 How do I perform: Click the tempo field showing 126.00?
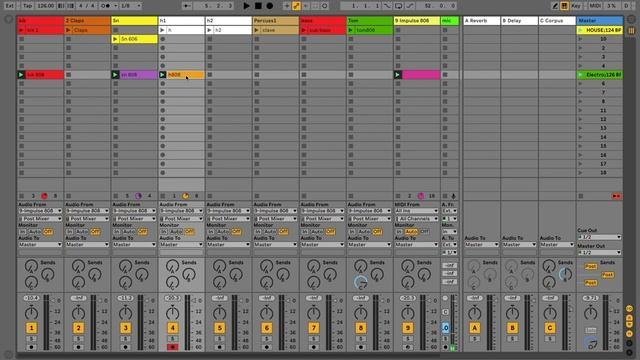point(45,6)
